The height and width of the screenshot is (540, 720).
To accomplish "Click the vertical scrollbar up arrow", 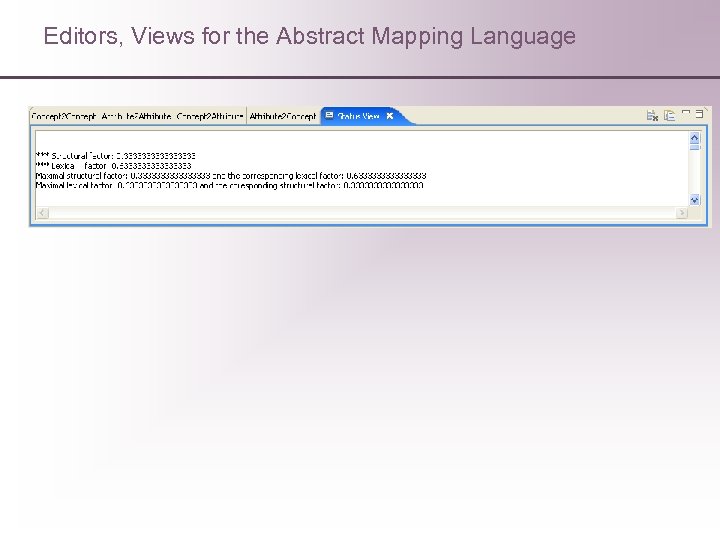I will tap(695, 138).
